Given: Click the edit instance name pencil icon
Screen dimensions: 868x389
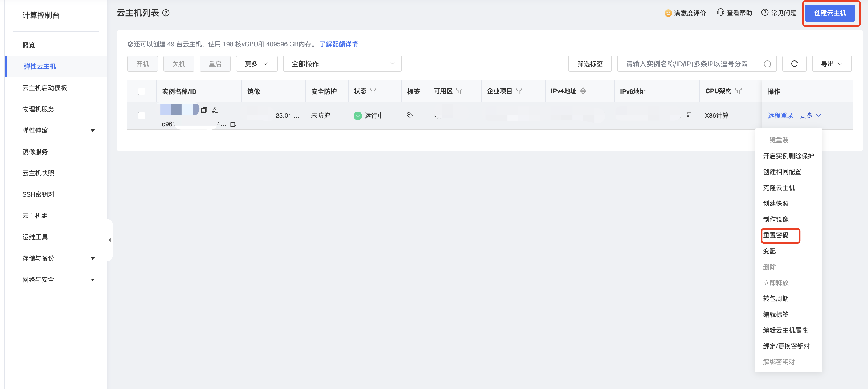Looking at the screenshot, I should [x=215, y=110].
